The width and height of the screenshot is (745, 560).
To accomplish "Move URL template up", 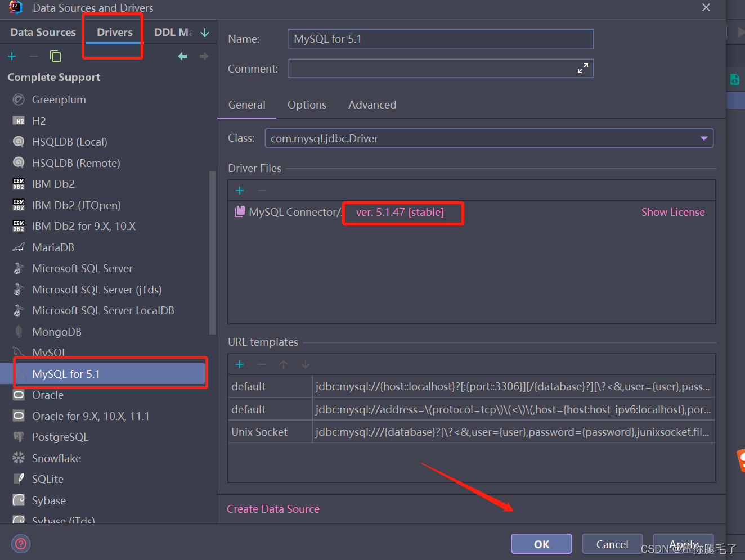I will coord(284,364).
